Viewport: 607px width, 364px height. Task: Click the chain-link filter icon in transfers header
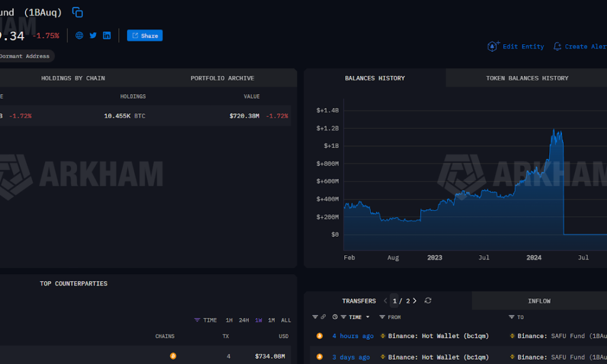pyautogui.click(x=324, y=317)
